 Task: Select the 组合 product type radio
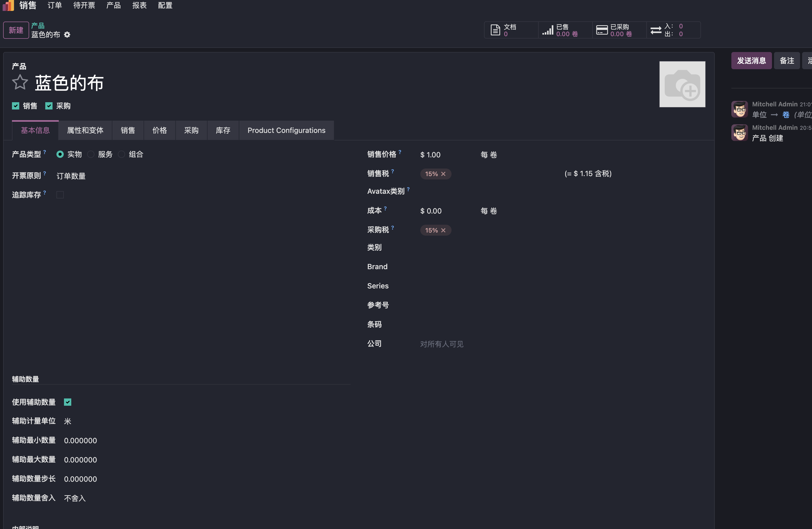121,154
